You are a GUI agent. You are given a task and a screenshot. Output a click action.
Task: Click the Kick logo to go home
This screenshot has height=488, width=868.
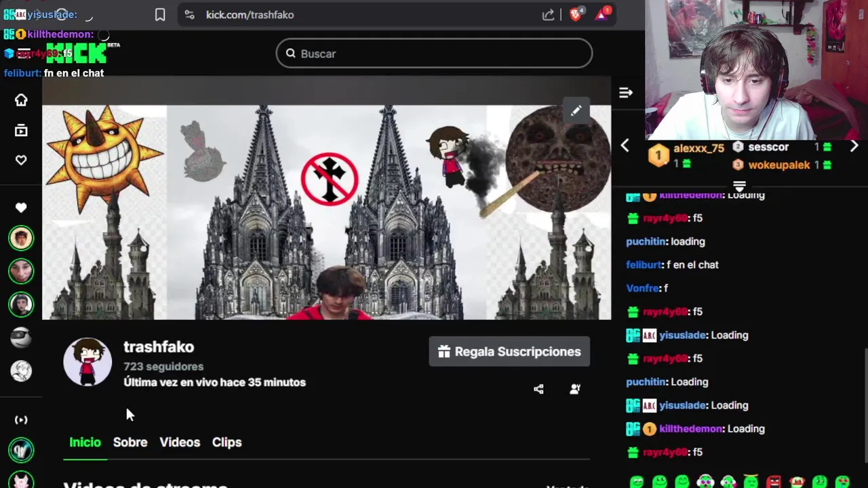click(76, 54)
